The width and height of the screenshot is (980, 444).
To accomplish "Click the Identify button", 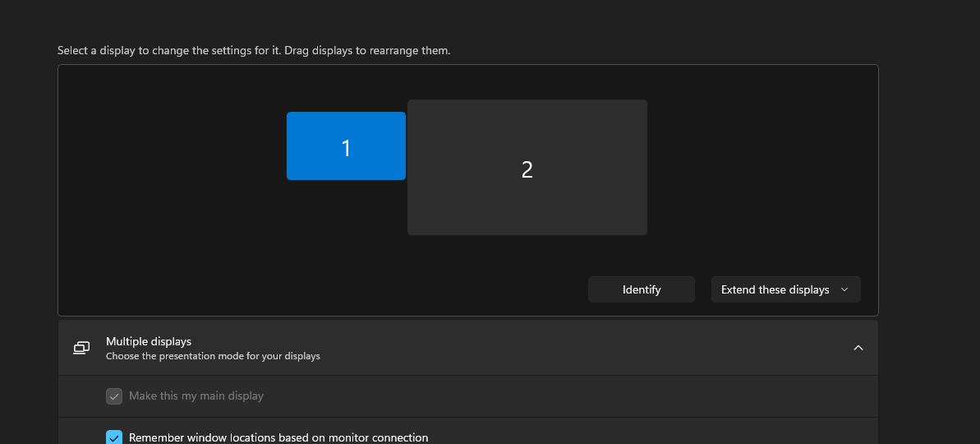I will (642, 289).
